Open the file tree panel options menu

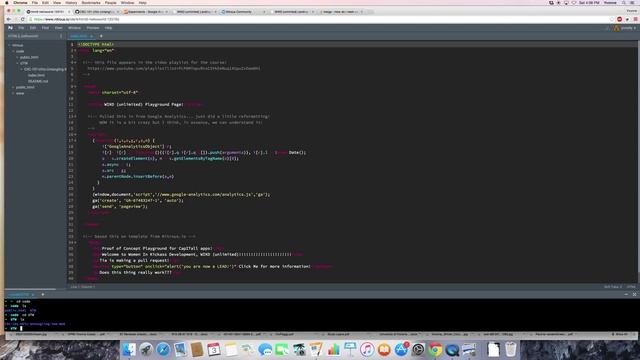pyautogui.click(x=61, y=36)
